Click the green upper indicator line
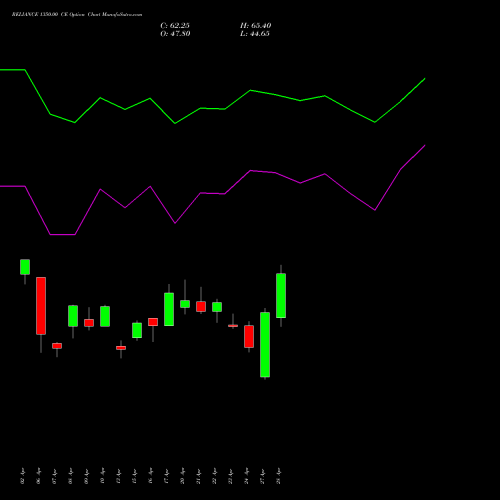 pyautogui.click(x=212, y=97)
